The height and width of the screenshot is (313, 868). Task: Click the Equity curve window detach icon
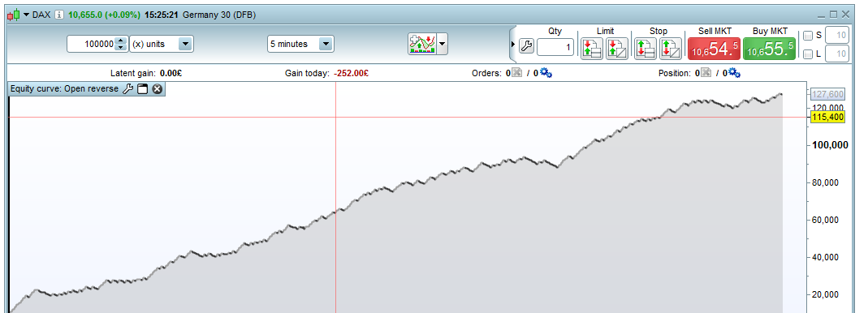[x=142, y=89]
